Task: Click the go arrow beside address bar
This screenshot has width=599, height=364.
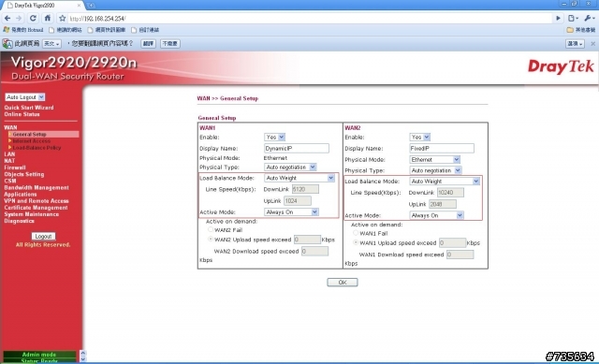Action: (558, 18)
